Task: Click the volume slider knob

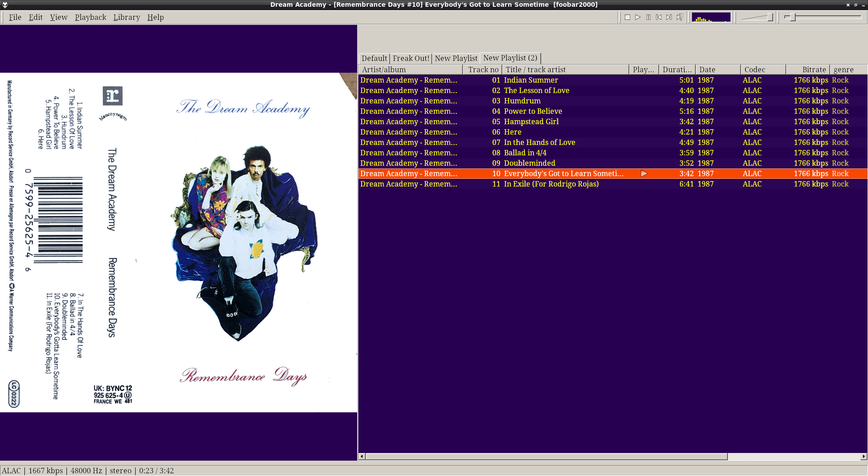Action: [770, 17]
